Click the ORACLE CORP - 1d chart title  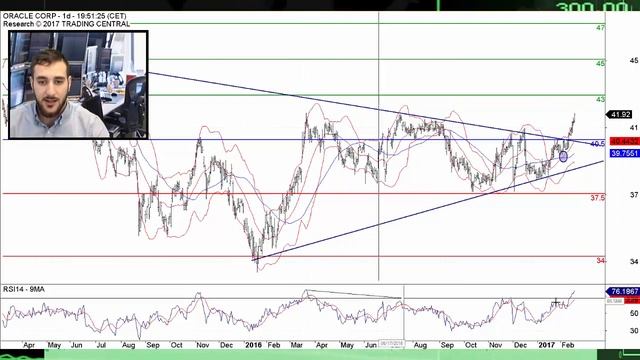point(64,16)
